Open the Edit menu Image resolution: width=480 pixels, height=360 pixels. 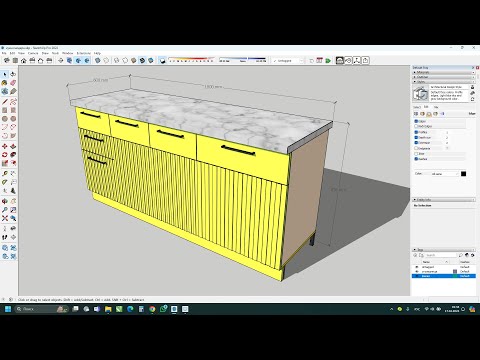tap(12, 53)
